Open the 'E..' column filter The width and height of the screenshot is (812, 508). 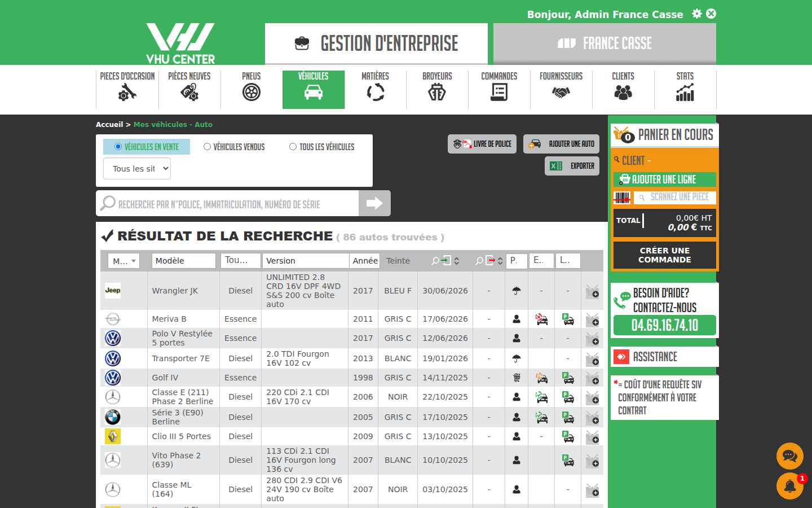(x=541, y=260)
